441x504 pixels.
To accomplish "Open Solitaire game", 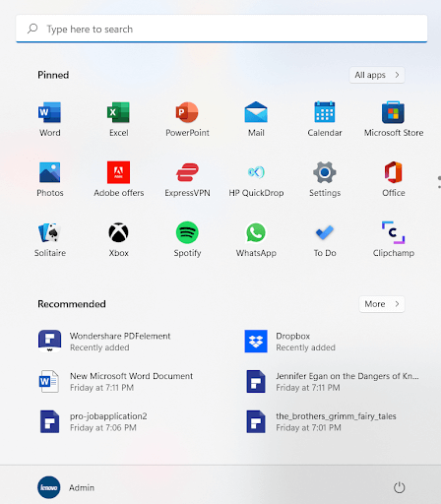I will 50,239.
